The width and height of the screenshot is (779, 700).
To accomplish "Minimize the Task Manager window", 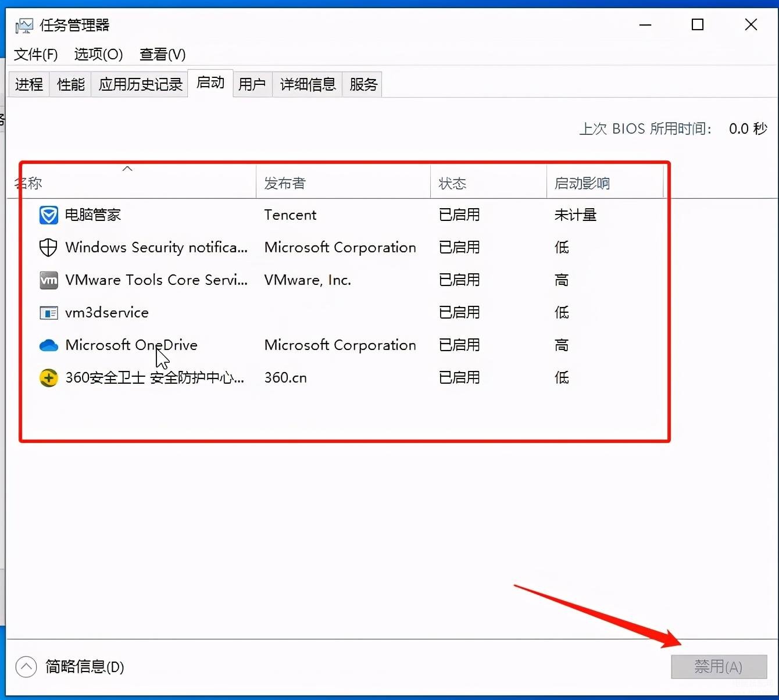I will (x=645, y=25).
